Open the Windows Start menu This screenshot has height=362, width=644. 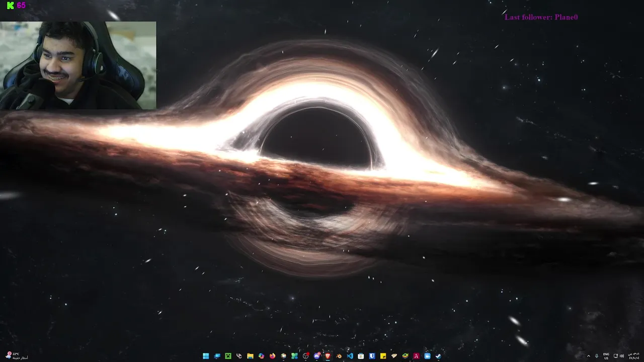point(206,356)
